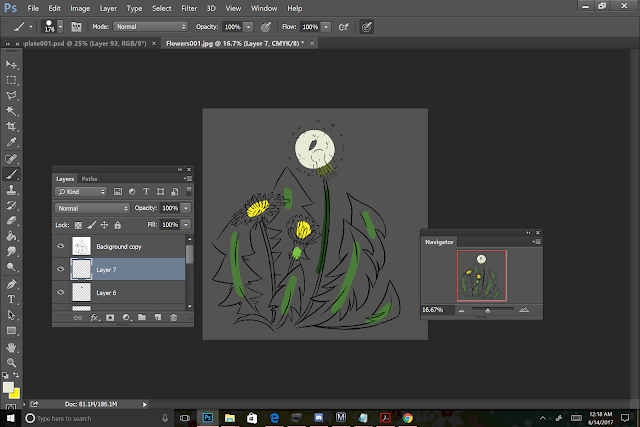The height and width of the screenshot is (427, 640).
Task: Select the Pen tool
Action: (11, 284)
